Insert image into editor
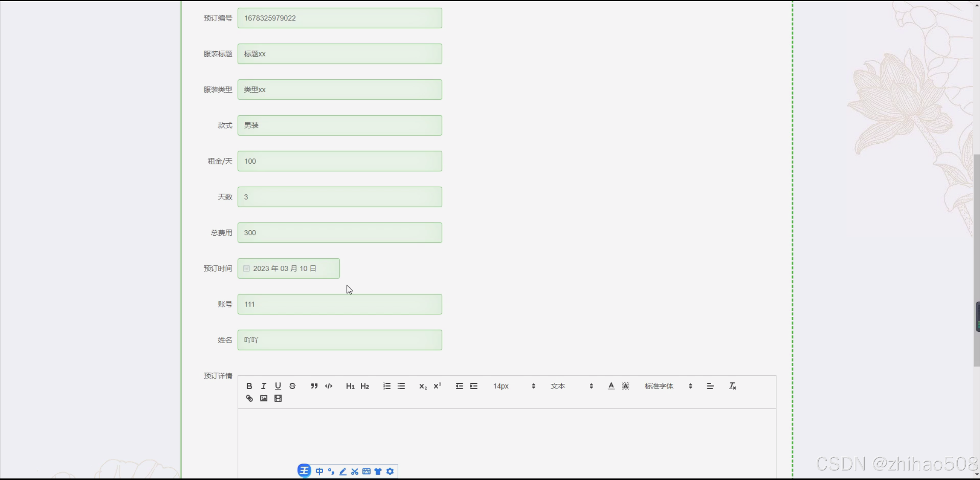980x480 pixels. coord(263,398)
